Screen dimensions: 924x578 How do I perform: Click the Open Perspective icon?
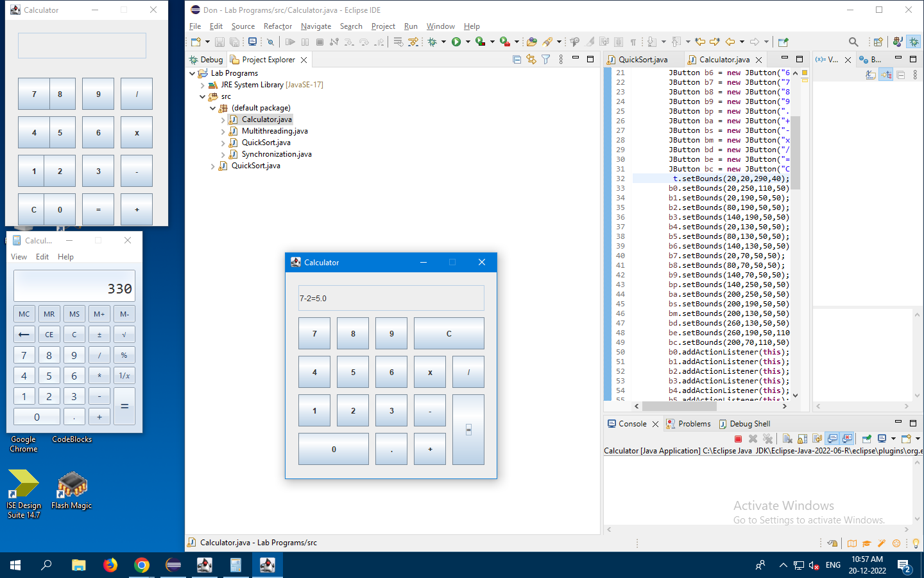pos(878,42)
